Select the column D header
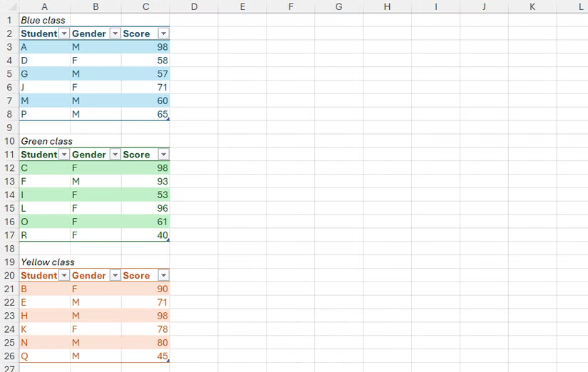 pyautogui.click(x=194, y=6)
